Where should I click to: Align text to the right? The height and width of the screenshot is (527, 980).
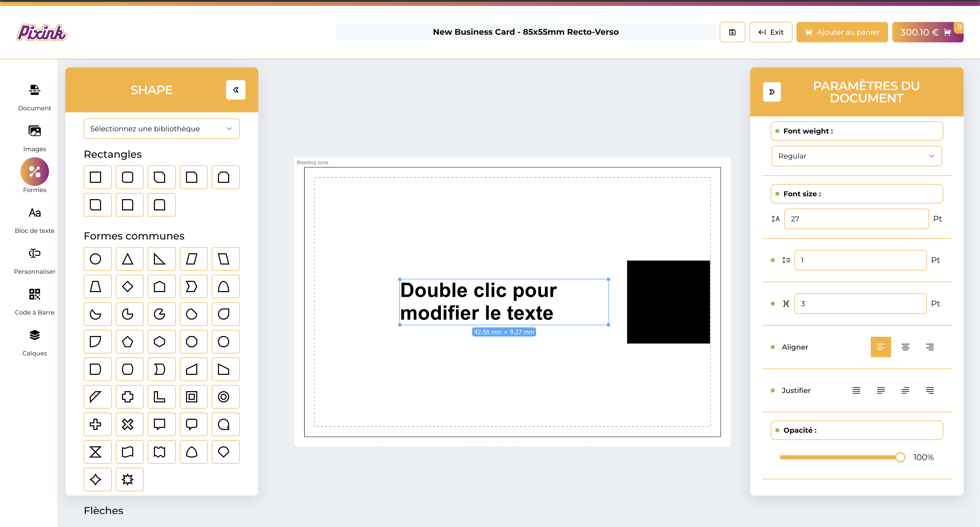[929, 347]
